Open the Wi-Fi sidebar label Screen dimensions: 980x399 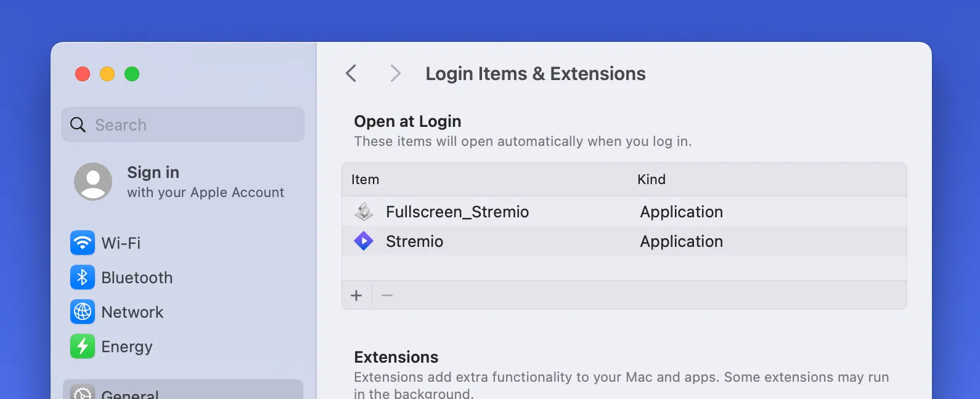coord(121,243)
